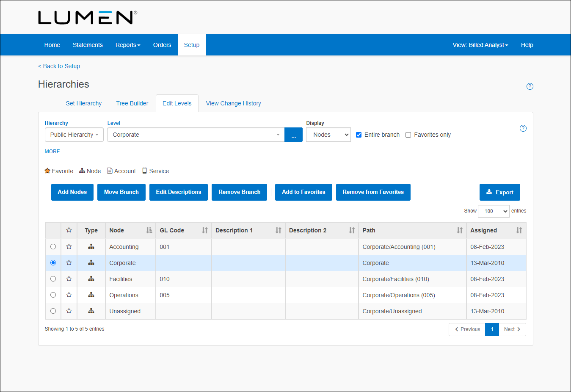Click the node type icon for Accounting
This screenshot has width=571, height=392.
(91, 246)
